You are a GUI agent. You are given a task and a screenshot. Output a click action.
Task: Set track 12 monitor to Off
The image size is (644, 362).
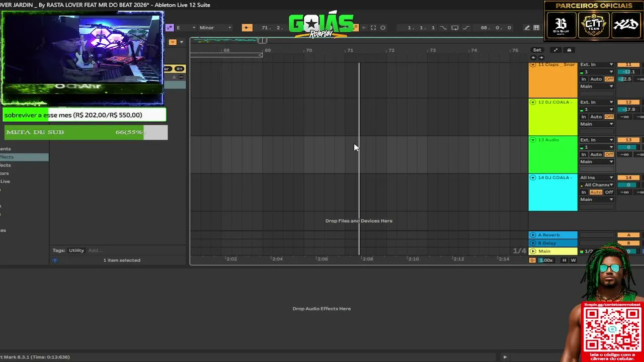coord(609,117)
